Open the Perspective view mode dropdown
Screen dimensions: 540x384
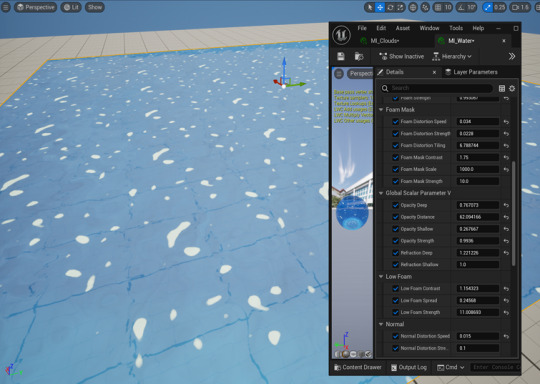click(36, 7)
